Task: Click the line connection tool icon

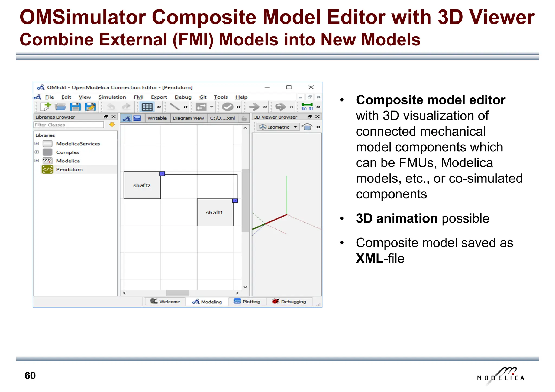Action: pyautogui.click(x=175, y=107)
